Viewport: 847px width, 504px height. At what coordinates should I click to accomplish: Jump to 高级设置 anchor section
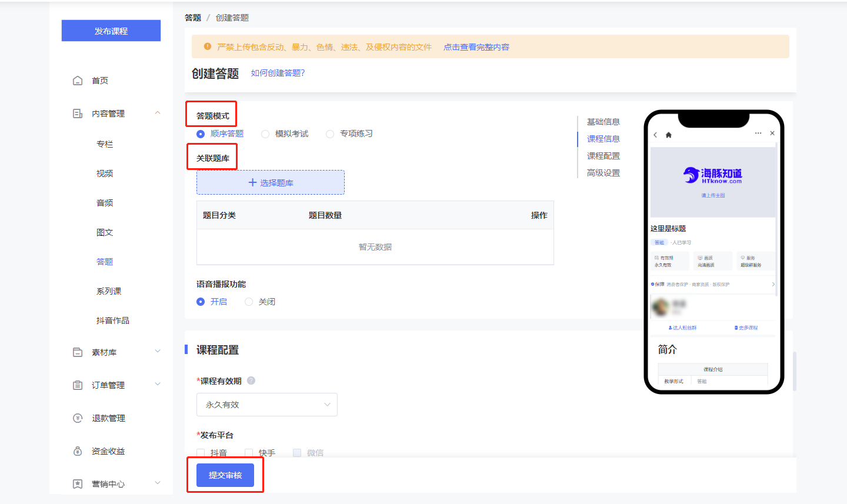coord(603,173)
